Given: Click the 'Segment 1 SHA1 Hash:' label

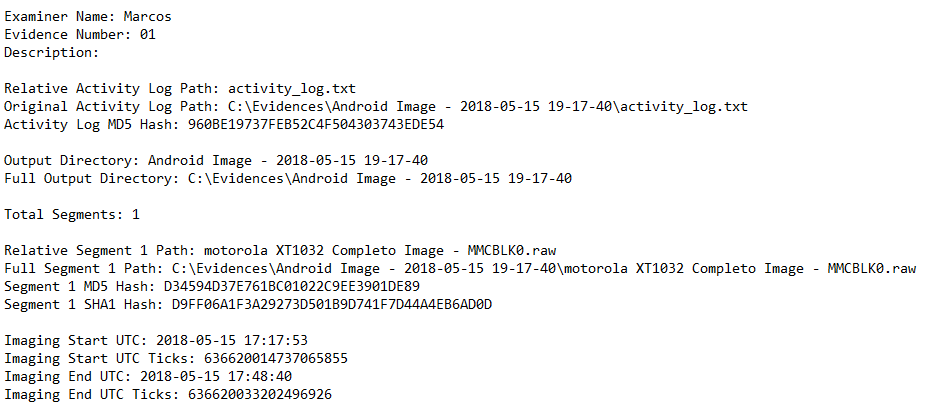Looking at the screenshot, I should [x=84, y=304].
